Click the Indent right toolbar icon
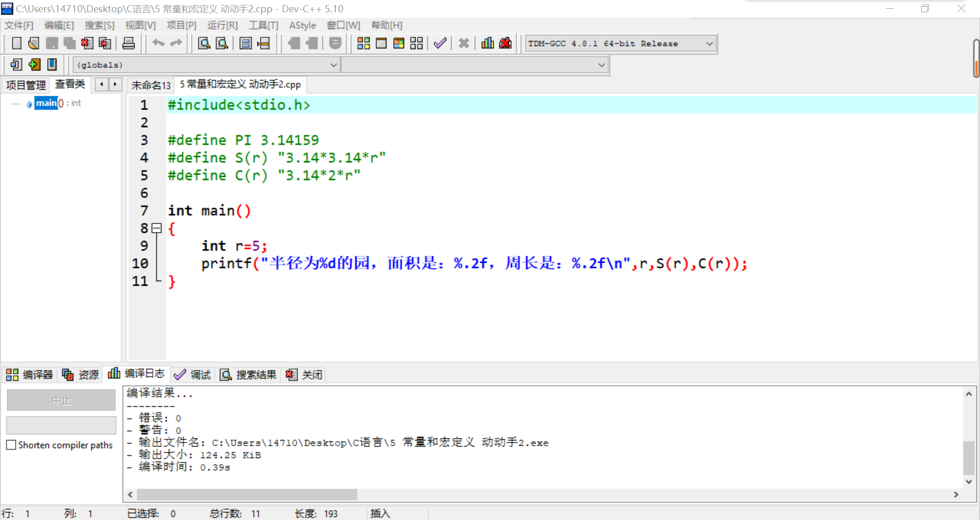 [312, 43]
